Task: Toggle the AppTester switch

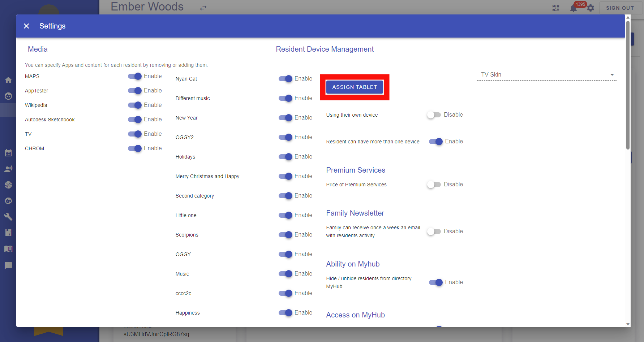Action: [135, 91]
